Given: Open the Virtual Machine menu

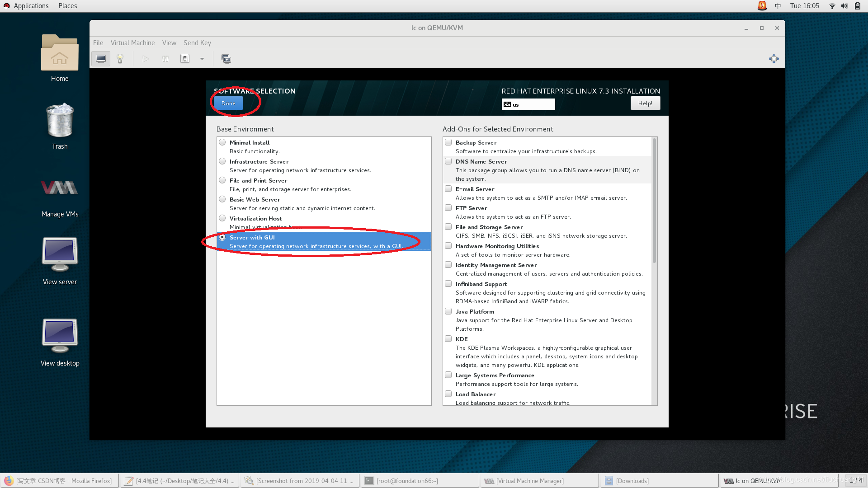Looking at the screenshot, I should coord(132,43).
